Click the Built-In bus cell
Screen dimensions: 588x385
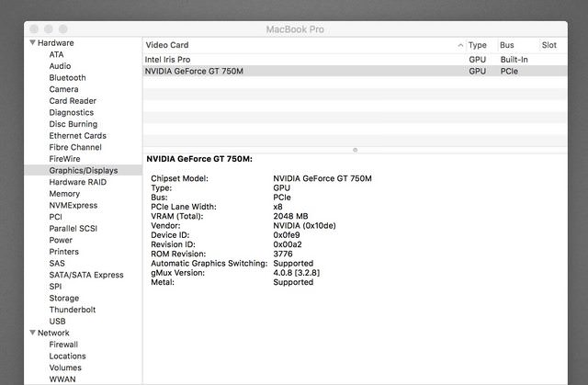point(514,60)
